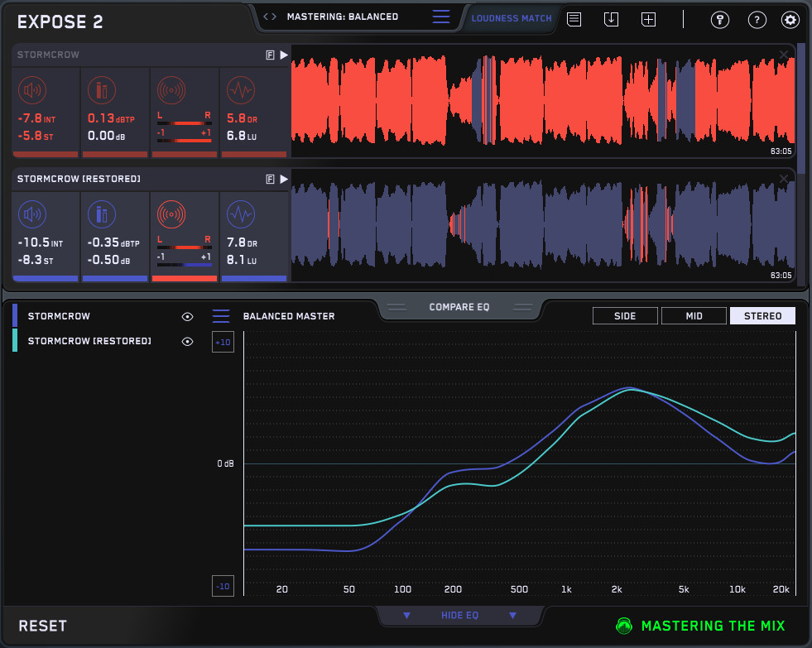Click the Stormcrow track name header
812x648 pixels.
coord(48,55)
